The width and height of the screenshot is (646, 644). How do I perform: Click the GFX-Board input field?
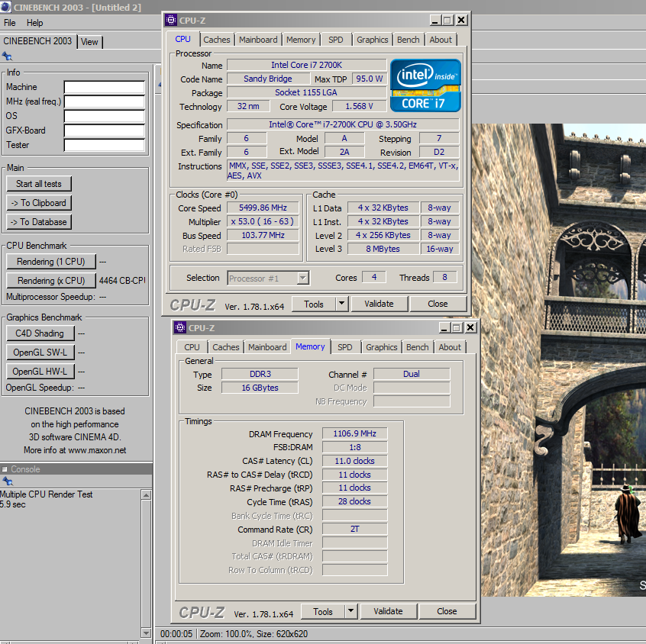click(105, 130)
